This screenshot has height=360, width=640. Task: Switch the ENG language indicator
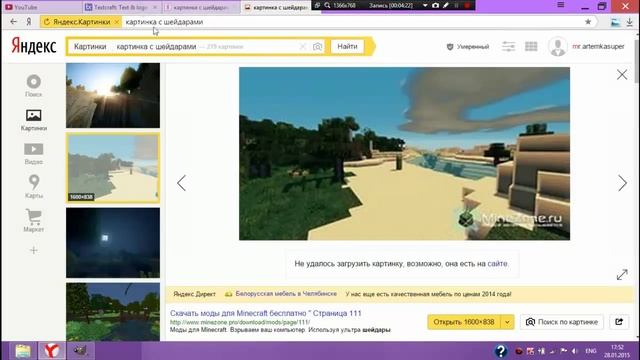tap(591, 351)
